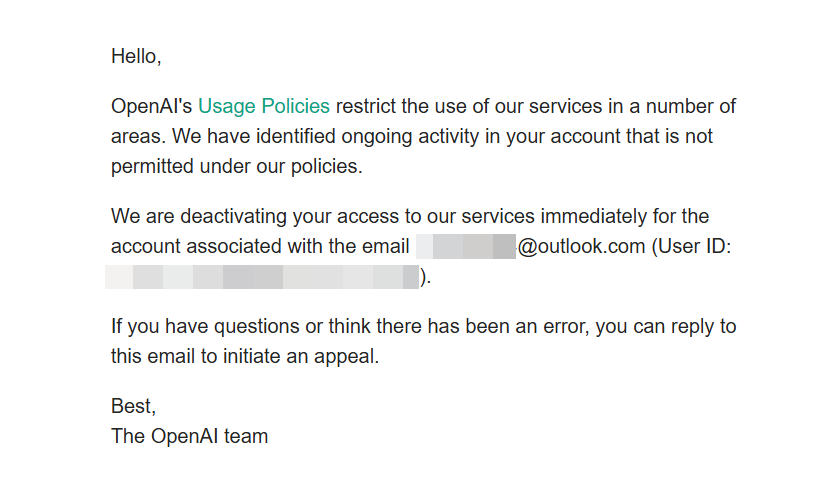Click the phrase 'permitted under our policies'
This screenshot has width=833, height=484.
pos(235,167)
